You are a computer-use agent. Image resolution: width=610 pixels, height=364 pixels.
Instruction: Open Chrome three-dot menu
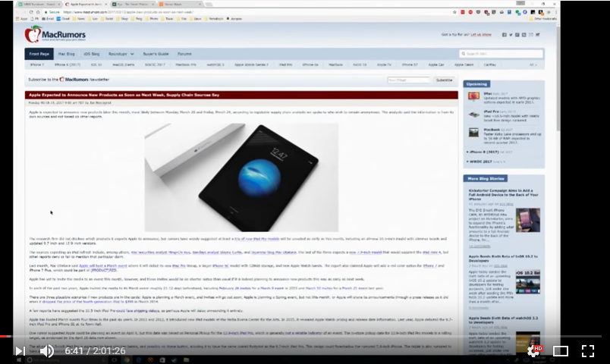click(556, 12)
